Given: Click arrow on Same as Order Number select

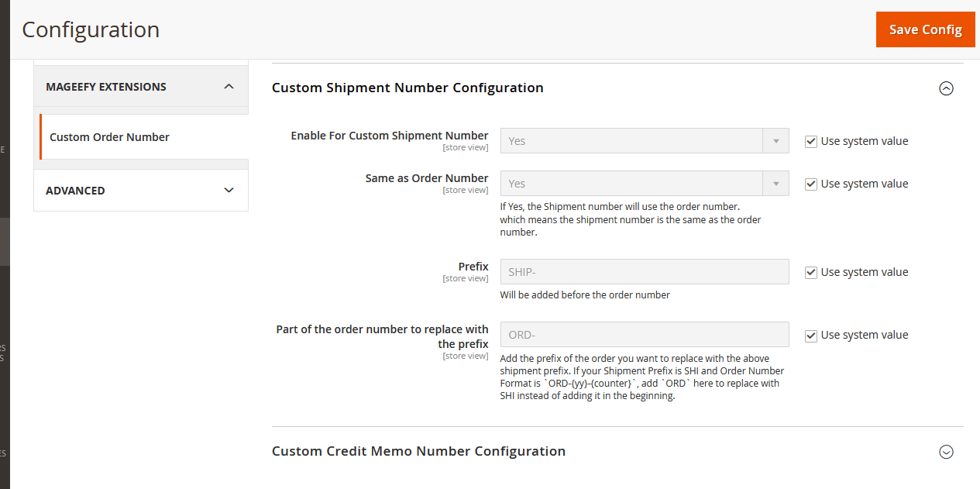Looking at the screenshot, I should (x=775, y=184).
